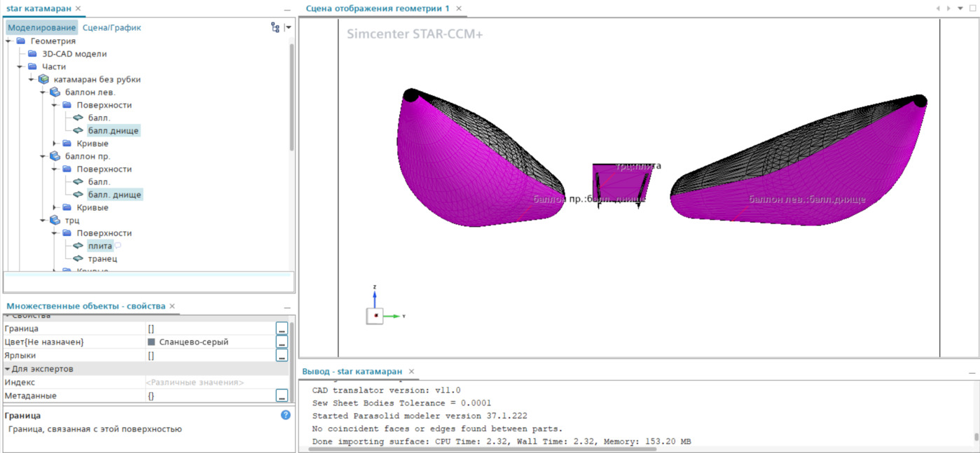This screenshot has height=453, width=980.
Task: Select the Моделирование tab
Action: [41, 27]
